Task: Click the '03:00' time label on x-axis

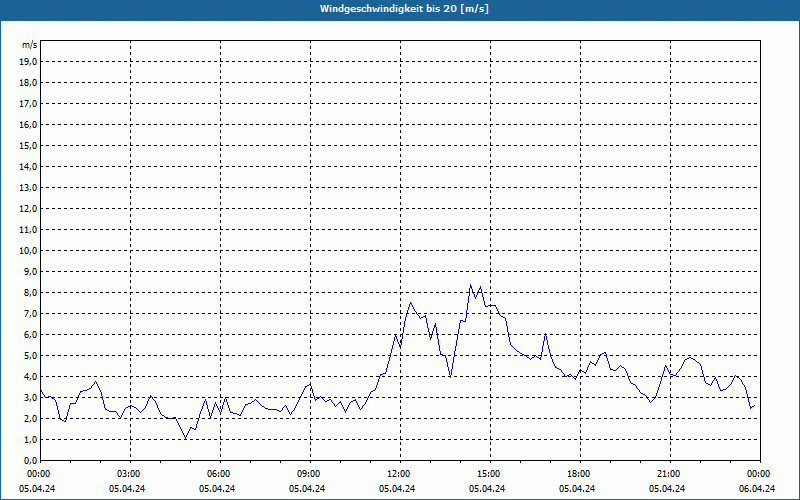Action: click(131, 474)
